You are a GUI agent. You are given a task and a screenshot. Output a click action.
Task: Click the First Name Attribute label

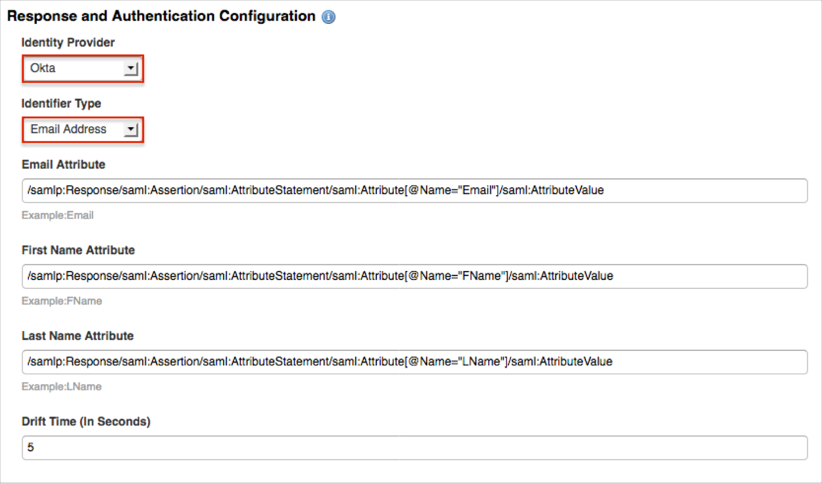(78, 250)
